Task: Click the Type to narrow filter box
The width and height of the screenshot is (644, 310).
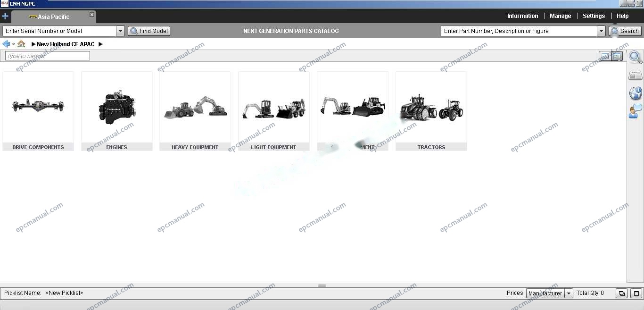Action: [x=48, y=56]
